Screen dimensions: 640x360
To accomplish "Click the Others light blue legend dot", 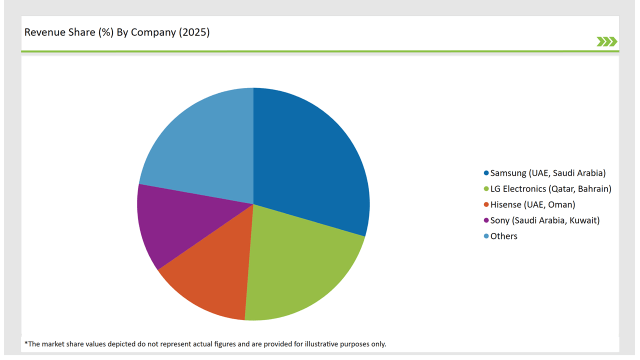I will [x=486, y=236].
